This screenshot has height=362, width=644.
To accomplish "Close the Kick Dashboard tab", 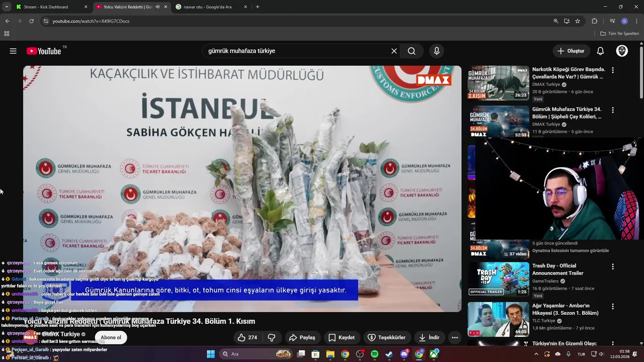I will (x=86, y=7).
